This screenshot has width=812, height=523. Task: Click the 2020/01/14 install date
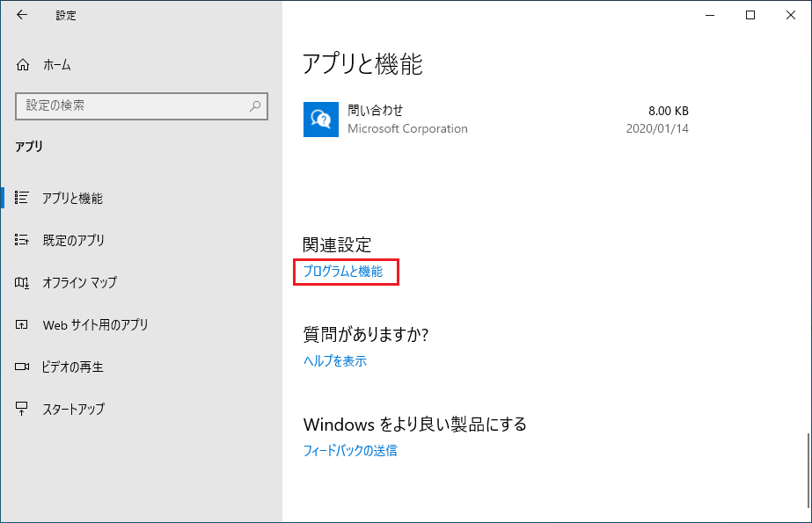657,128
